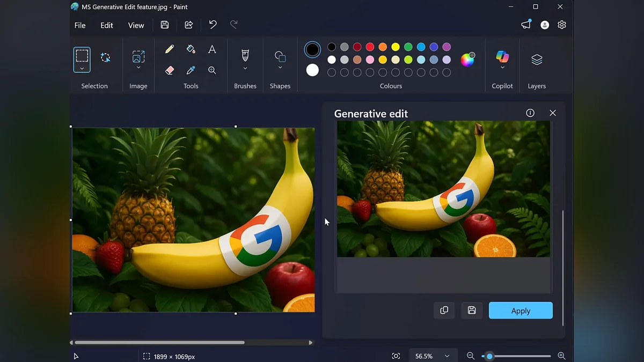The image size is (644, 362).
Task: Toggle the rectangular Selection tool
Action: (82, 55)
